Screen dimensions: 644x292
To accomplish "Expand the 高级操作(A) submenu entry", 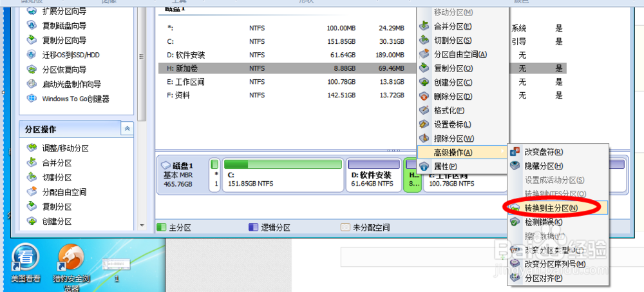I will coord(463,153).
